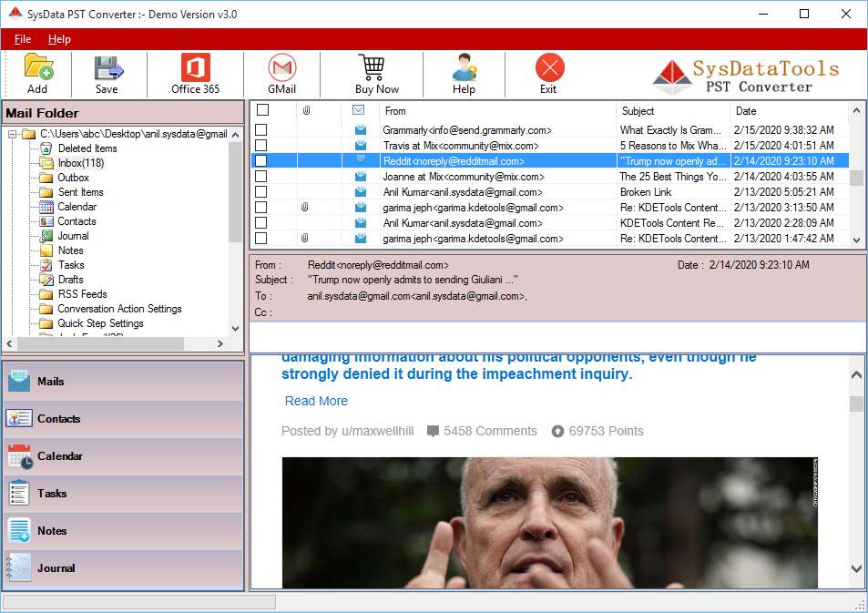Switch to the Notes panel

click(123, 530)
